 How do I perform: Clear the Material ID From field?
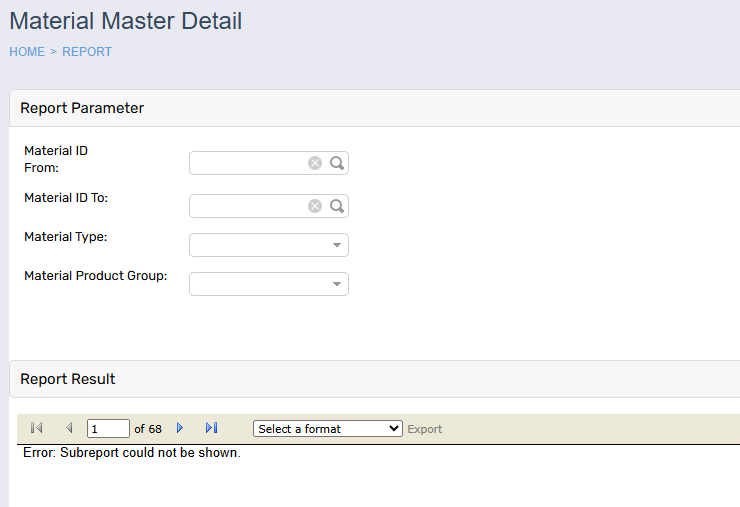point(315,163)
